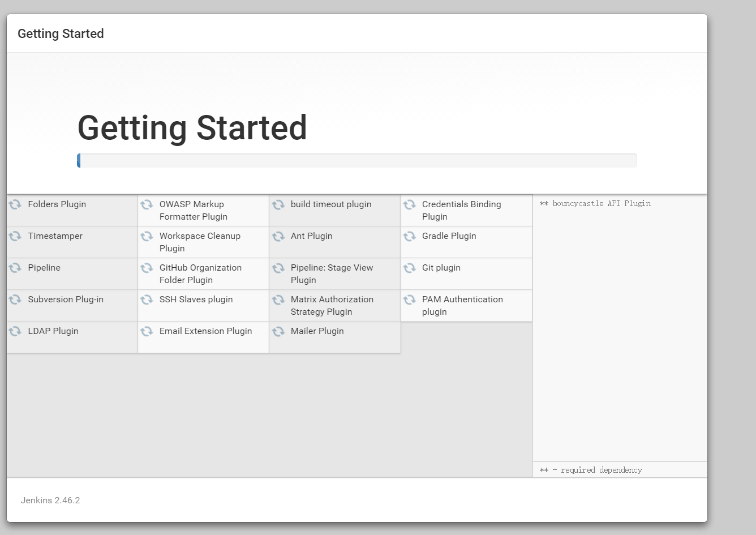Click the pending icon beside Git plugin
Screen dimensions: 756x535
click(410, 268)
